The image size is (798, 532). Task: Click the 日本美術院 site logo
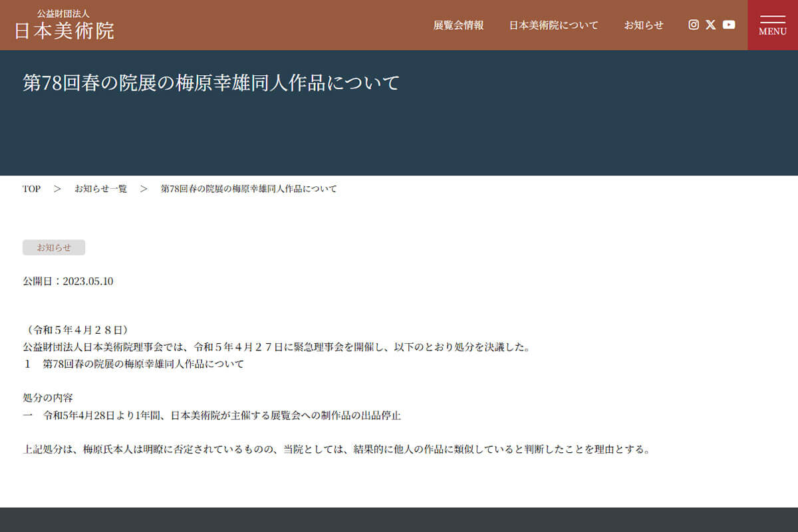click(65, 25)
